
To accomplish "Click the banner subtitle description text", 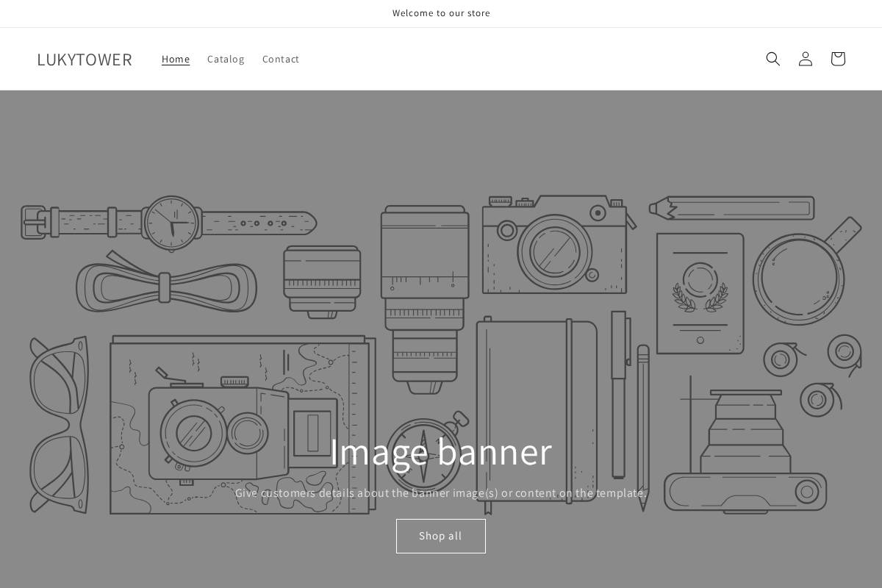I will [x=441, y=493].
